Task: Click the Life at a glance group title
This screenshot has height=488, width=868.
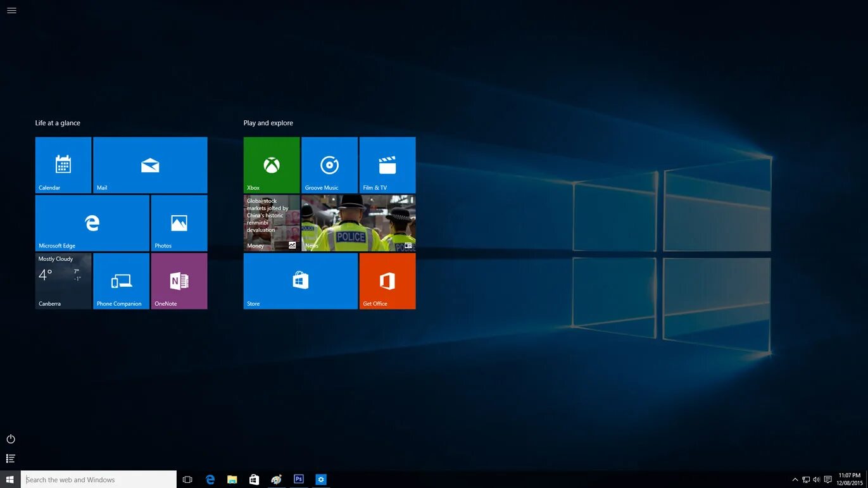Action: (x=58, y=123)
